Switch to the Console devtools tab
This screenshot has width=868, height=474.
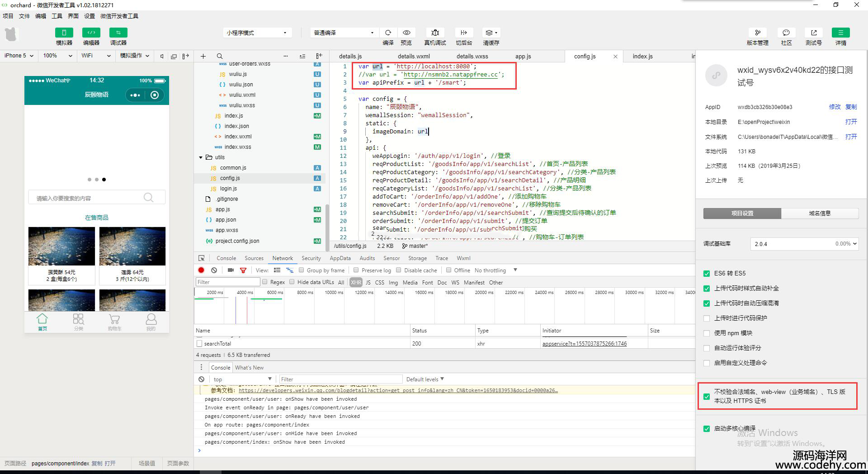click(226, 258)
